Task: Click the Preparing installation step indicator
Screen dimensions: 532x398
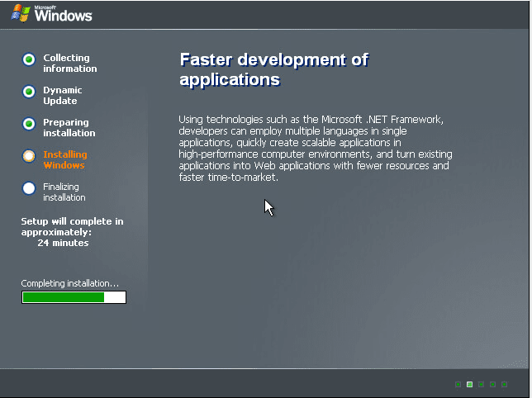Action: tap(29, 124)
